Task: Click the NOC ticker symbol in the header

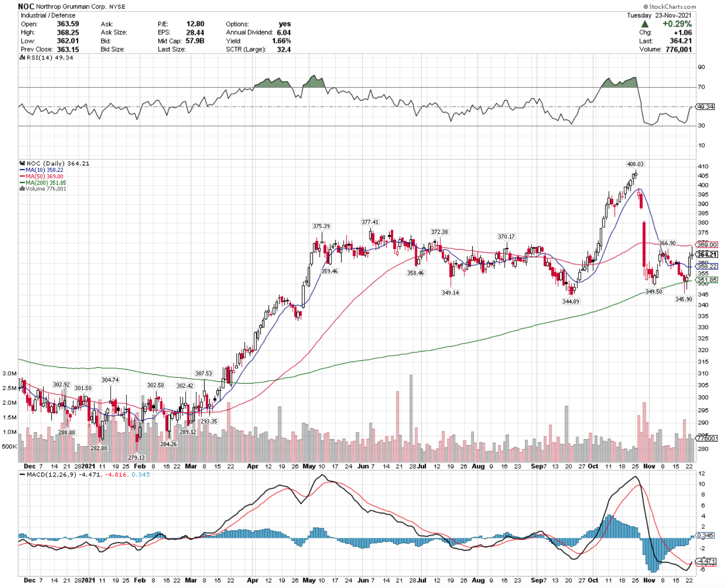Action: (x=26, y=7)
